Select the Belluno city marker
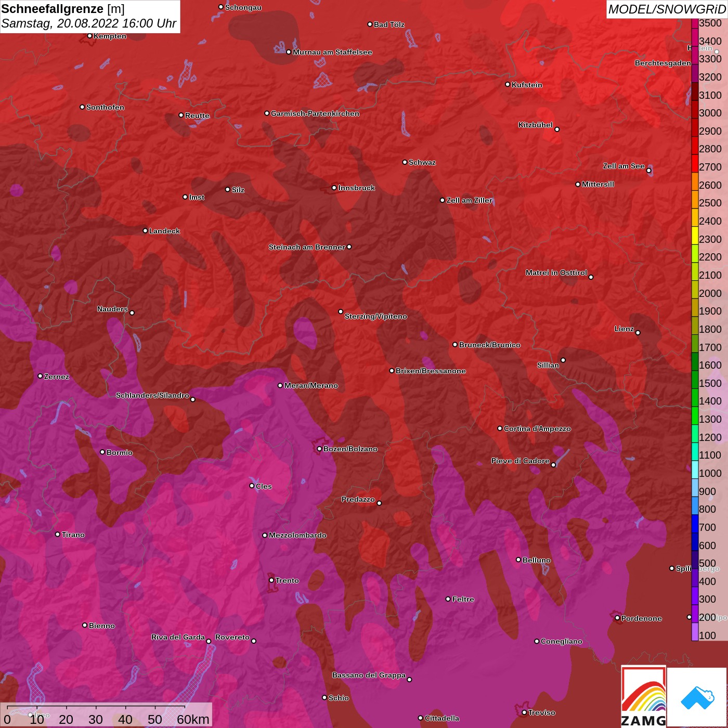This screenshot has height=728, width=728. (518, 560)
